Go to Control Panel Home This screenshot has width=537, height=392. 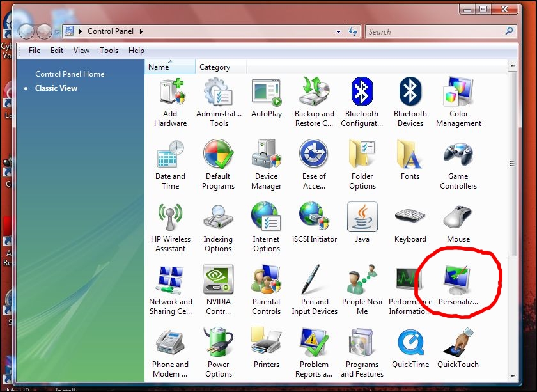[x=70, y=74]
